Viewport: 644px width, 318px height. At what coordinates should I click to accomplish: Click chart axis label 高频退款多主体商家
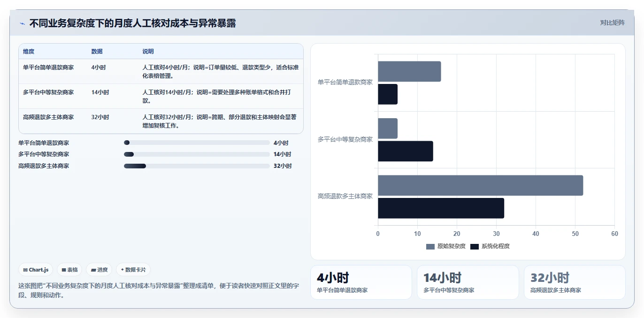pos(345,197)
